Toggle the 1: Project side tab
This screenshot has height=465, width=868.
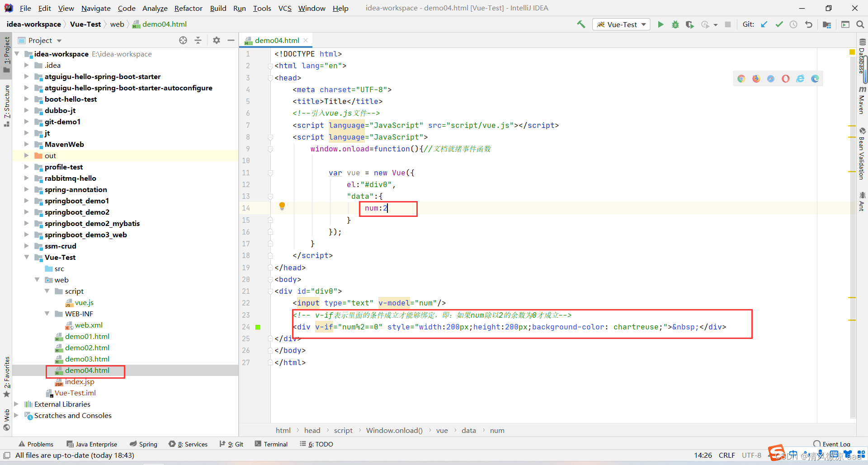pos(7,54)
